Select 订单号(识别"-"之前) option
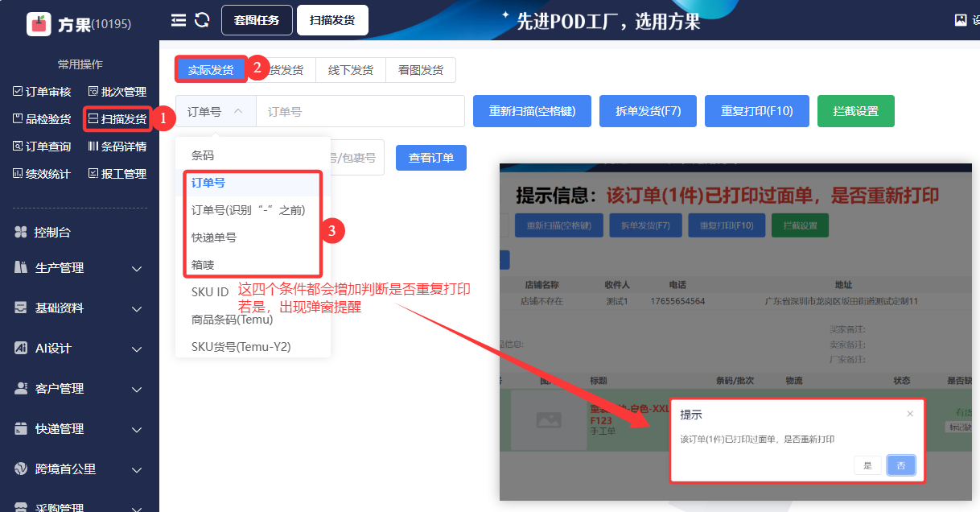Screen dimensions: 980x512 tap(253, 210)
